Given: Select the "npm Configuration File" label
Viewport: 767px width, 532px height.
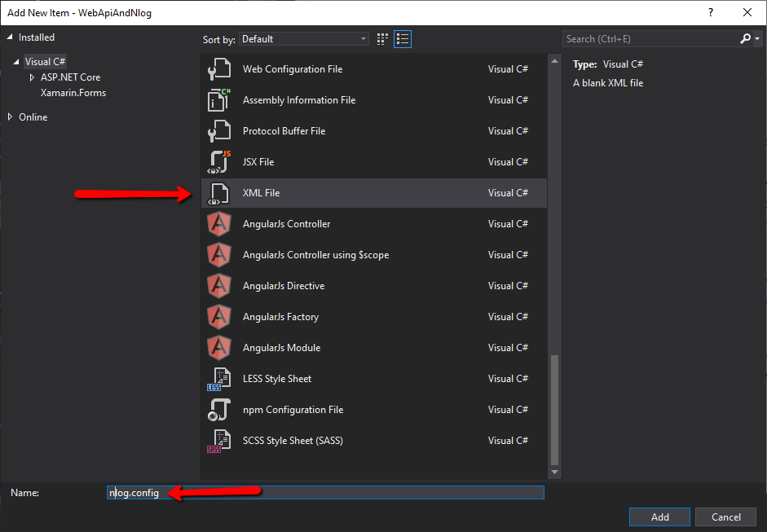Looking at the screenshot, I should click(293, 410).
